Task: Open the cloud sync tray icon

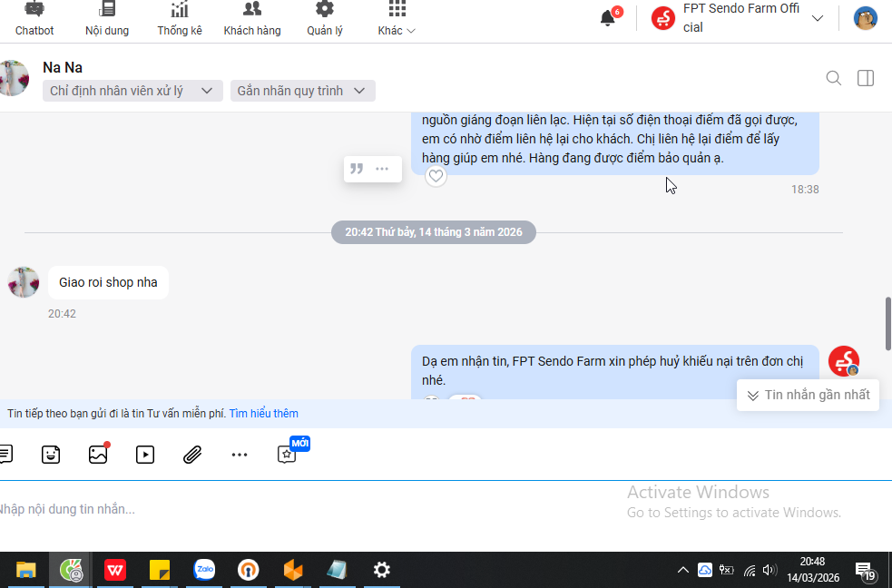Action: [705, 570]
